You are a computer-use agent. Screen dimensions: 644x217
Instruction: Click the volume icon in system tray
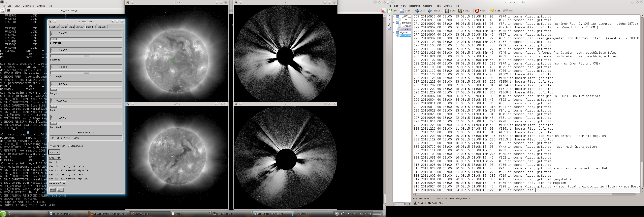pyautogui.click(x=342, y=214)
